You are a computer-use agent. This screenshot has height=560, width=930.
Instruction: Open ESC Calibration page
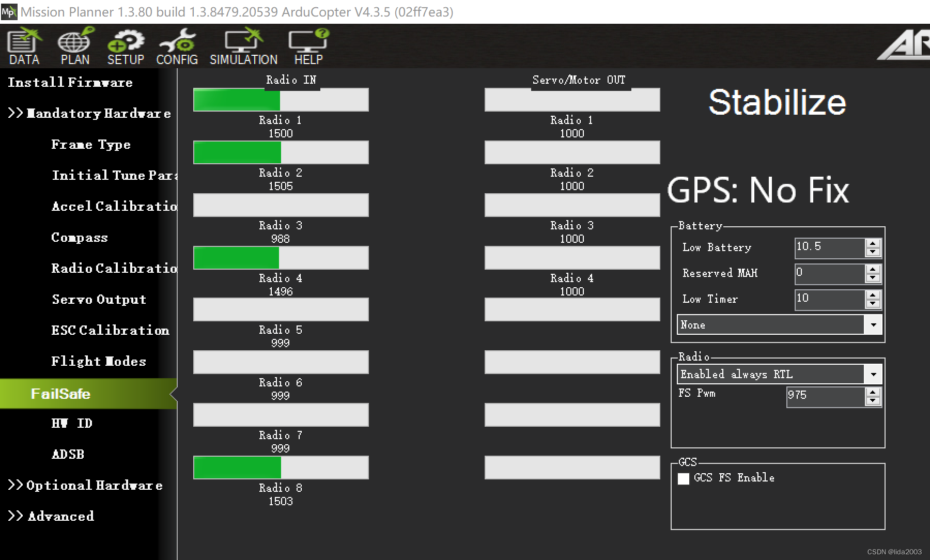[110, 330]
